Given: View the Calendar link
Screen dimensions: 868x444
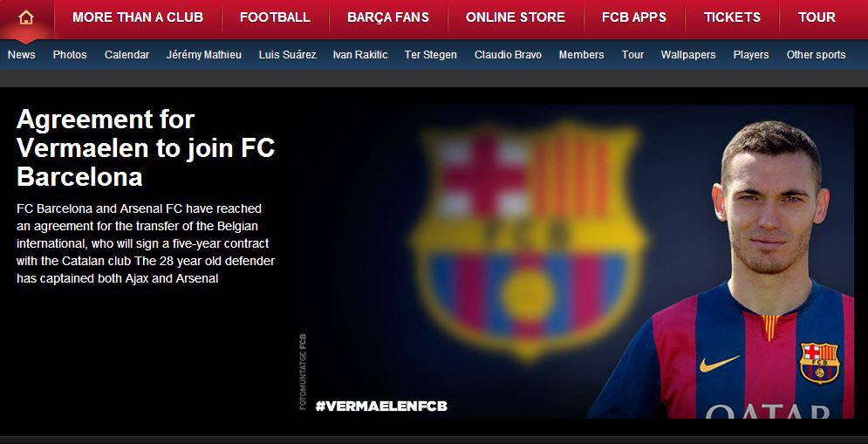Looking at the screenshot, I should 126,55.
